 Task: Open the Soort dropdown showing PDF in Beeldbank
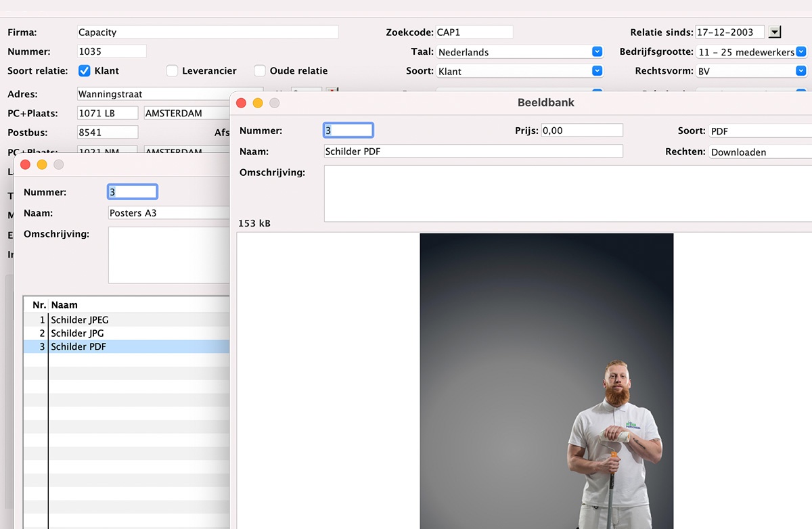pyautogui.click(x=761, y=131)
